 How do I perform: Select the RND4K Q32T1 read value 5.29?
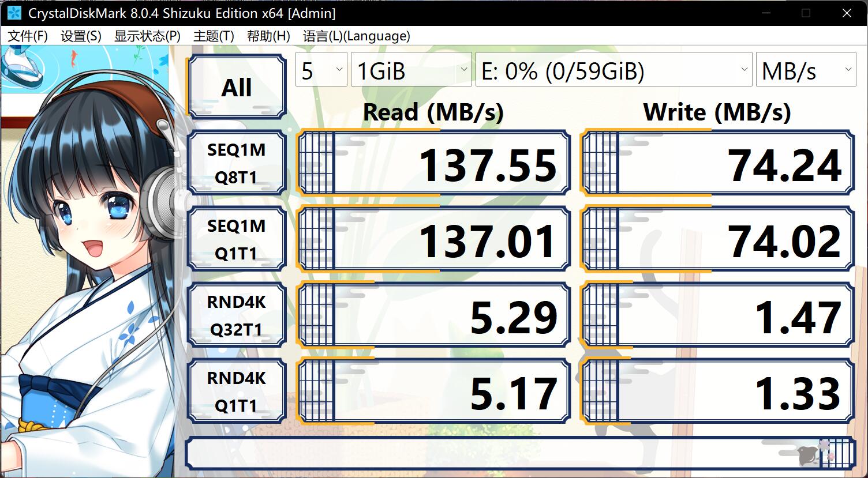click(x=433, y=315)
